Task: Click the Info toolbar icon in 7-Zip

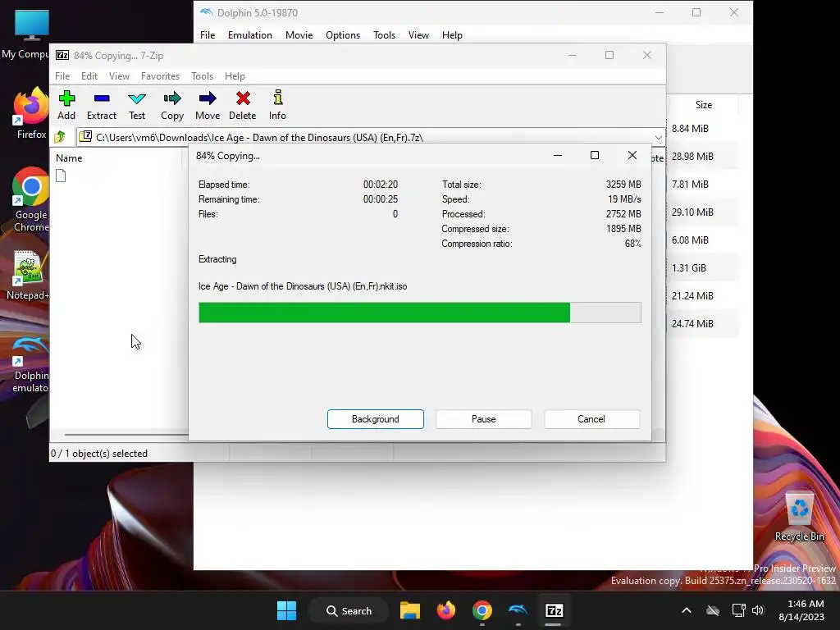Action: tap(277, 105)
